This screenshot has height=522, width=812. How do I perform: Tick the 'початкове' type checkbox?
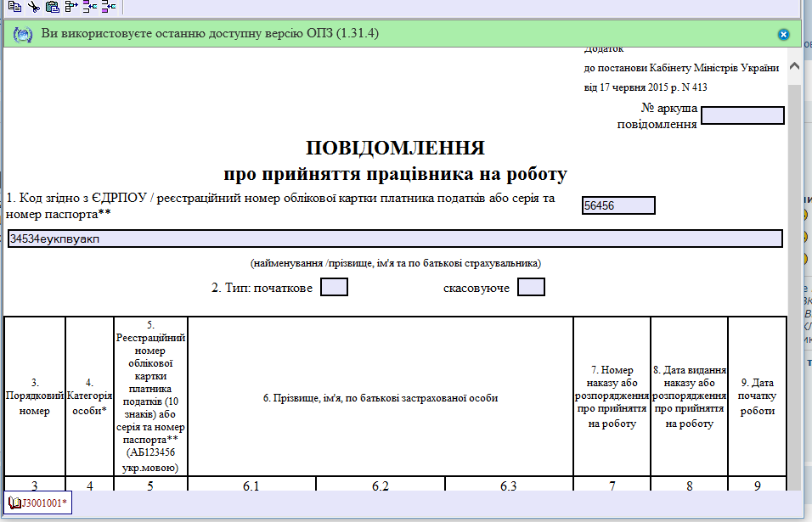334,287
